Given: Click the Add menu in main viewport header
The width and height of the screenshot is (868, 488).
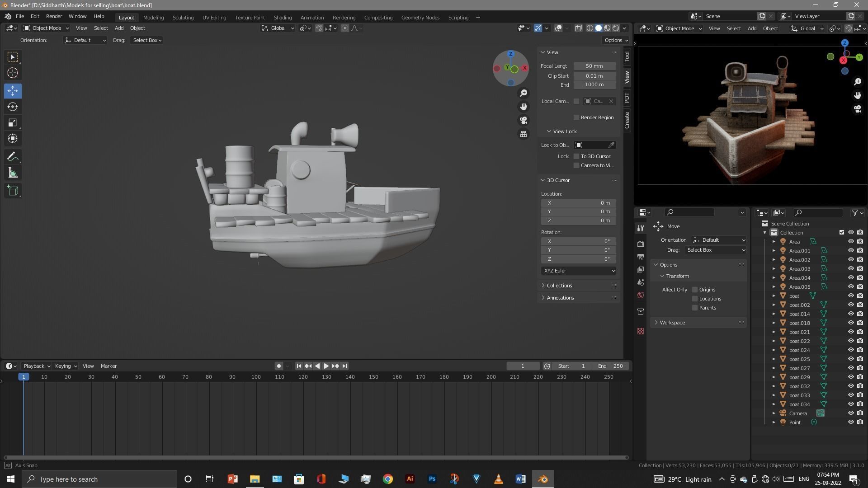Looking at the screenshot, I should click(119, 28).
